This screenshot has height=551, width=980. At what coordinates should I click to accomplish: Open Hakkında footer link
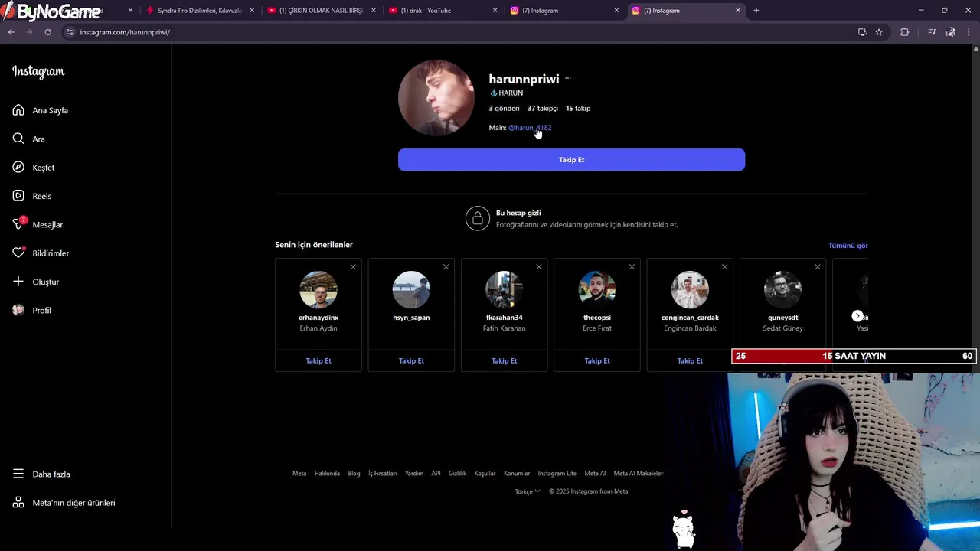(327, 473)
